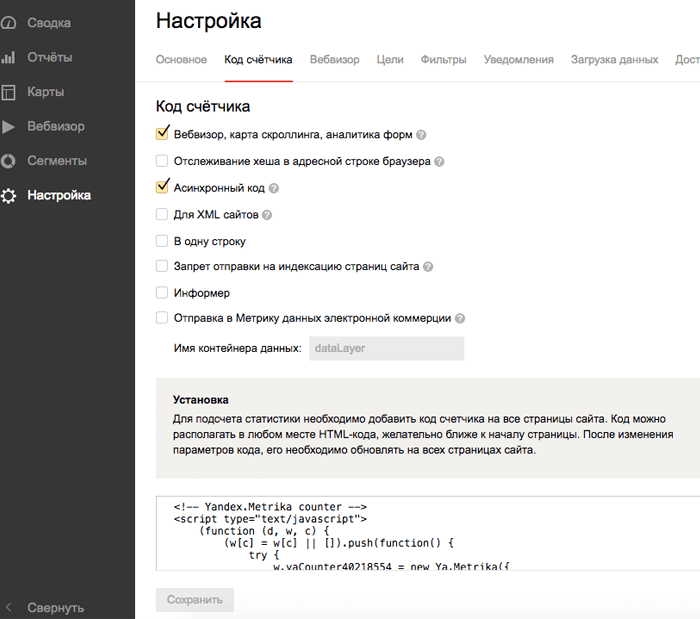The width and height of the screenshot is (700, 619).
Task: Click the Имя контейнера данных label
Action: click(238, 349)
